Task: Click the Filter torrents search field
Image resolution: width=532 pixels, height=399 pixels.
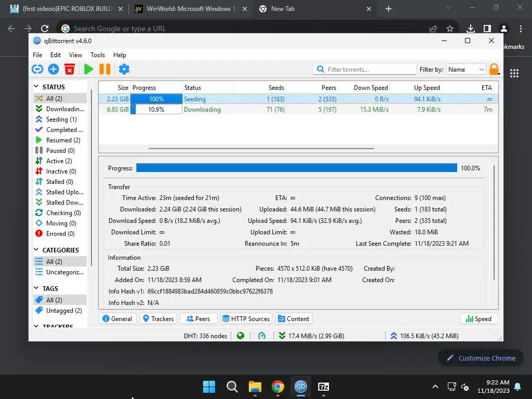Action: pyautogui.click(x=364, y=69)
